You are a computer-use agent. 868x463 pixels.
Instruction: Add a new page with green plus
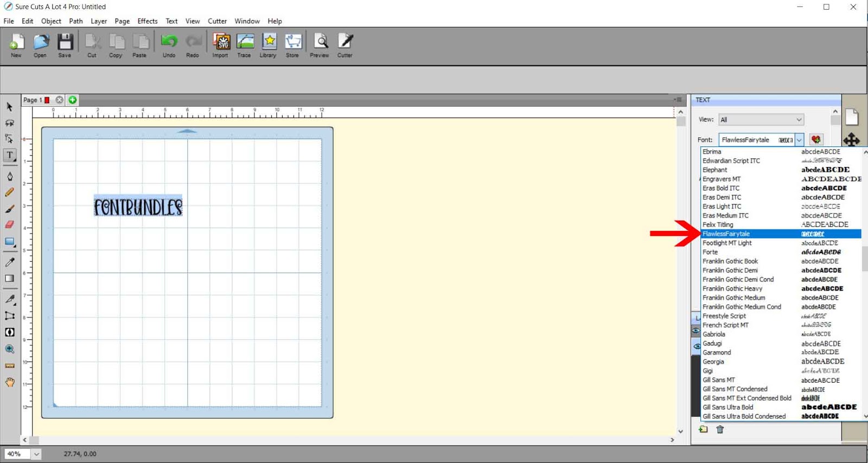pos(72,100)
